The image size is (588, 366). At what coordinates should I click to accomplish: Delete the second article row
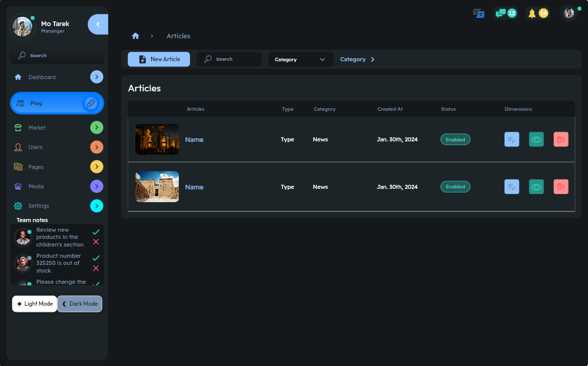pyautogui.click(x=561, y=187)
